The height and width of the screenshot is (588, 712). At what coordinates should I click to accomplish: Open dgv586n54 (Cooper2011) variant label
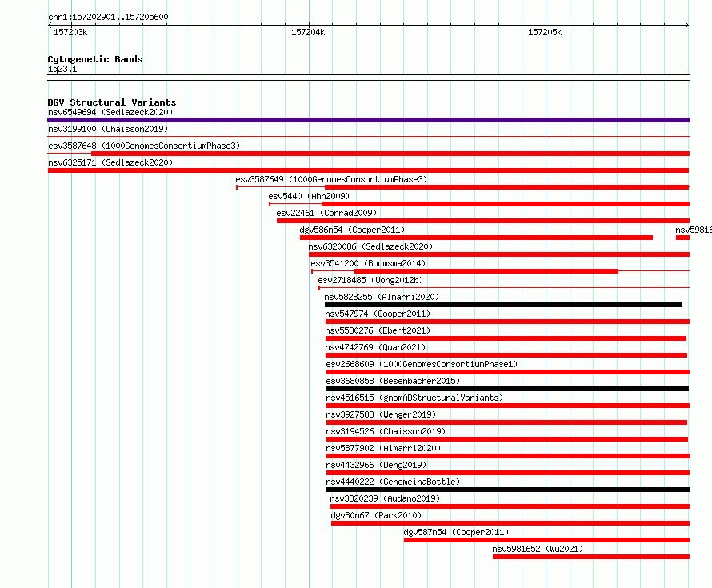pos(352,230)
